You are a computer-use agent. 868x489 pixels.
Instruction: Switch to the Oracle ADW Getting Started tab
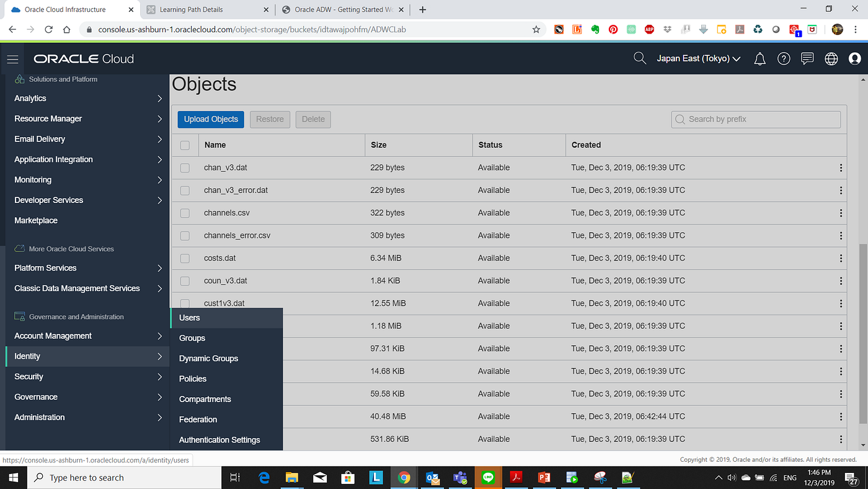pos(343,9)
